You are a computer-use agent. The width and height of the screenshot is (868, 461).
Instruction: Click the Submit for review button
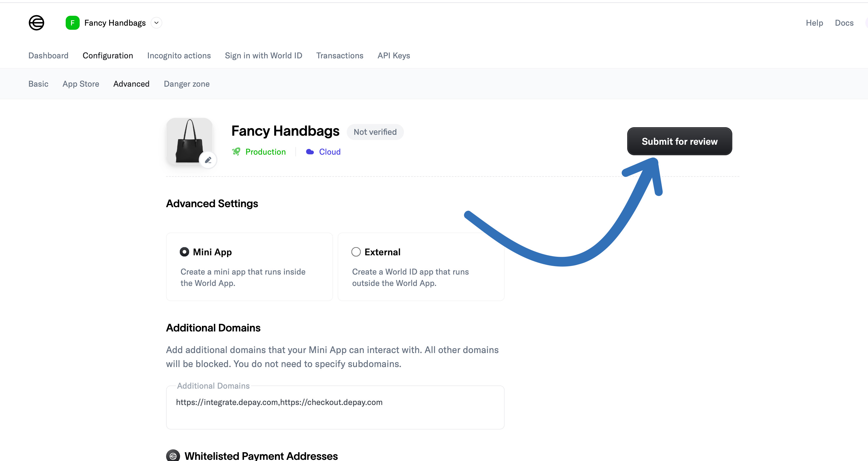(x=679, y=141)
